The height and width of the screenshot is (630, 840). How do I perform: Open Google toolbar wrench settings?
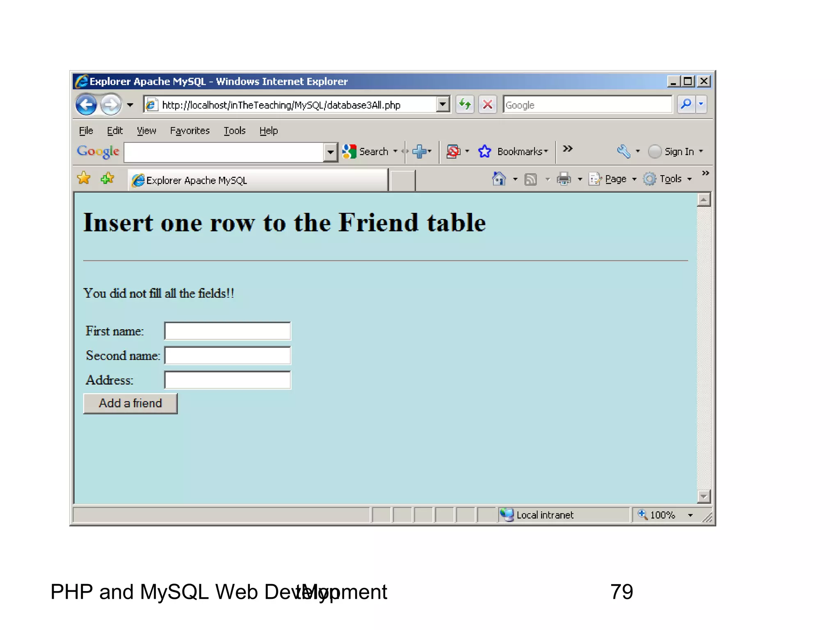pyautogui.click(x=623, y=151)
